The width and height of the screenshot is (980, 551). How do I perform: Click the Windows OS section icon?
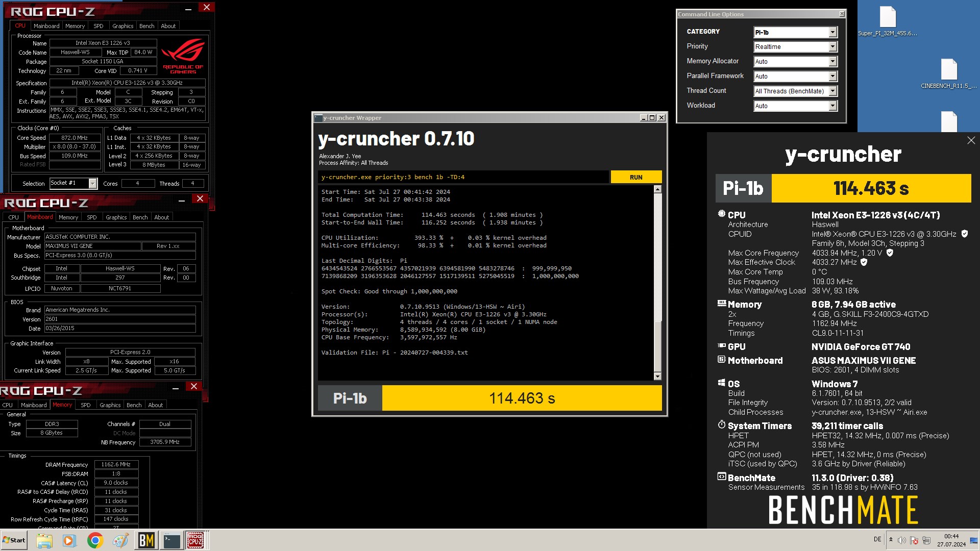point(721,383)
